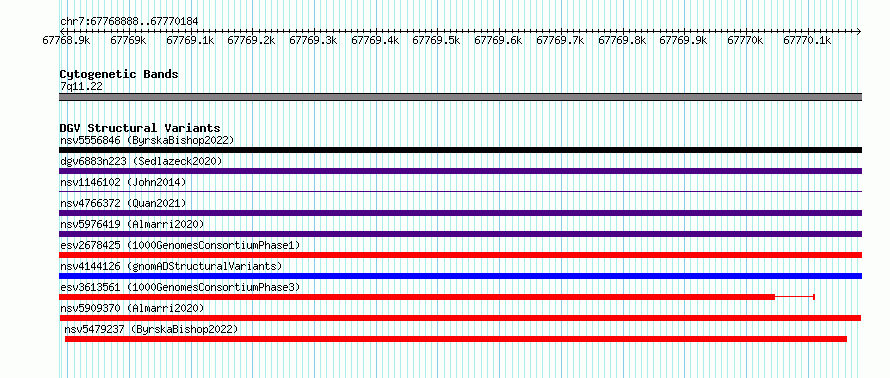This screenshot has height=378, width=890.
Task: Click the 67768.9k ruler tick label
Action: [66, 40]
